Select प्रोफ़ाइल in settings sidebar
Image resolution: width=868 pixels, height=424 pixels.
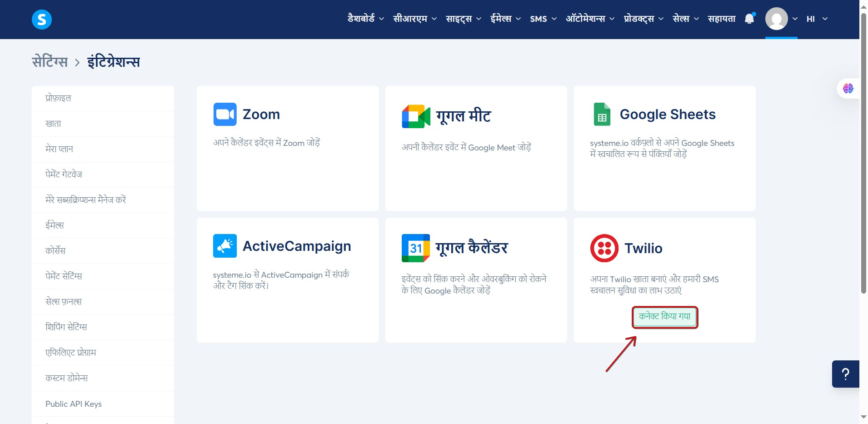pyautogui.click(x=103, y=98)
